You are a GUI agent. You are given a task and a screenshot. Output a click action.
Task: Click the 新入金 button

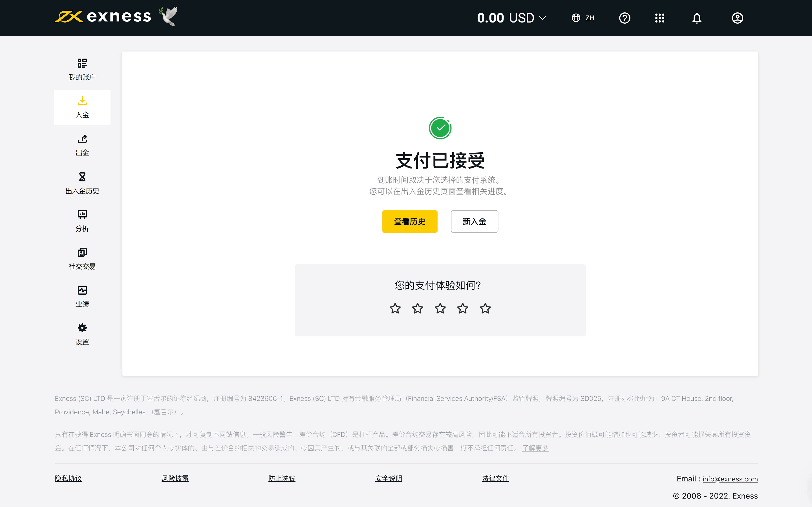(474, 221)
